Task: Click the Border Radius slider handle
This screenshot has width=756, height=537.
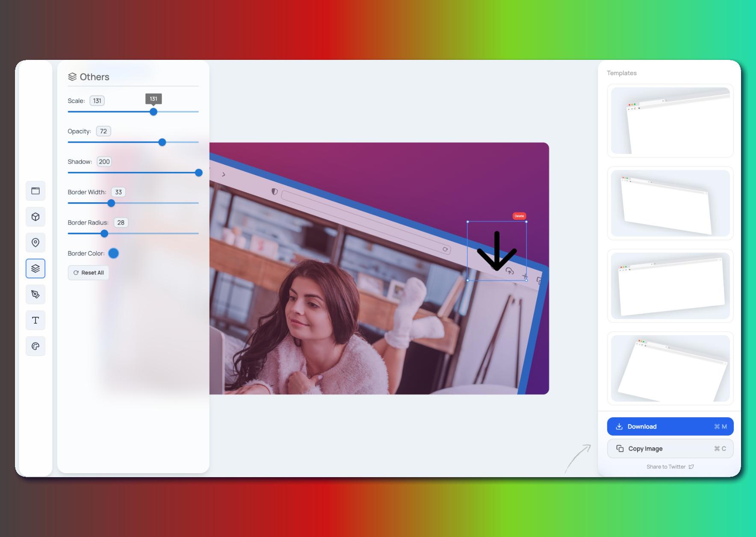Action: click(x=104, y=233)
